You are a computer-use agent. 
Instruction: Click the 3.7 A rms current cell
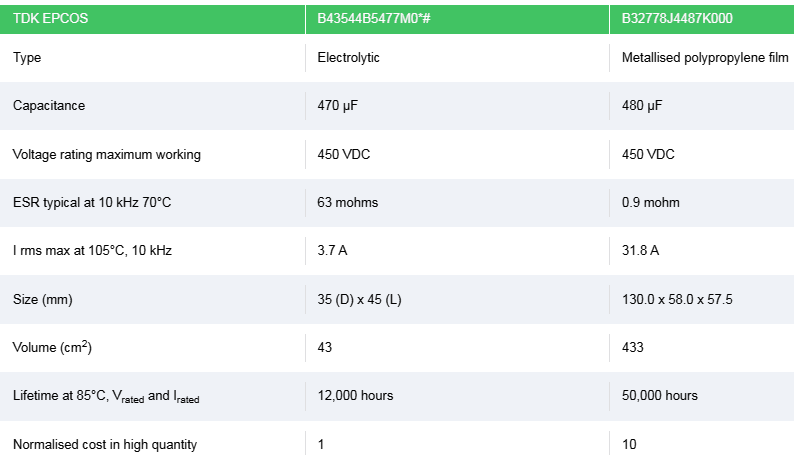tap(332, 250)
